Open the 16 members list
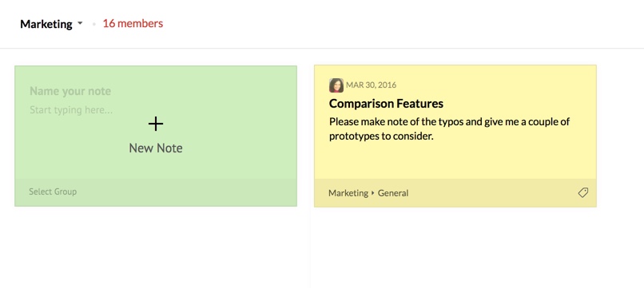This screenshot has width=644, height=288. point(133,23)
